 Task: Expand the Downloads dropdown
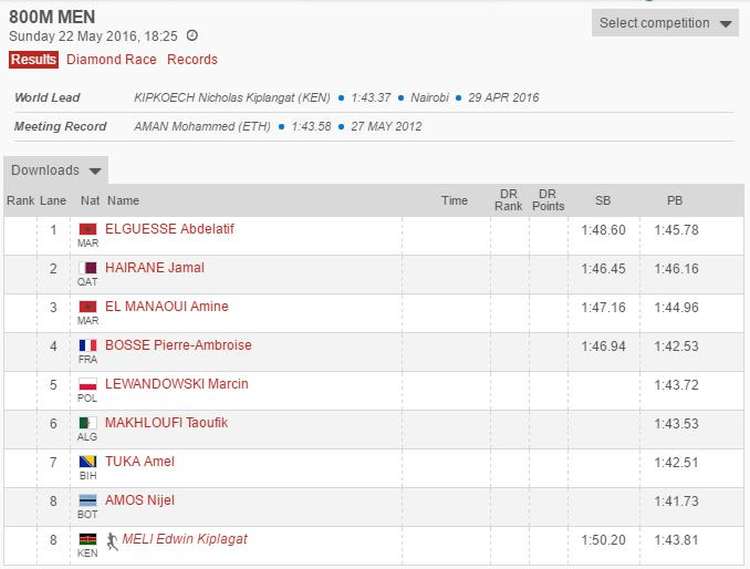coord(56,170)
